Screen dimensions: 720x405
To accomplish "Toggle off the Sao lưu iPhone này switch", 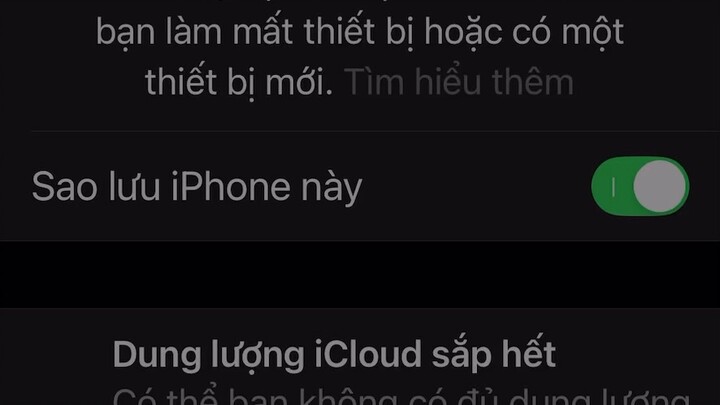I will point(640,186).
